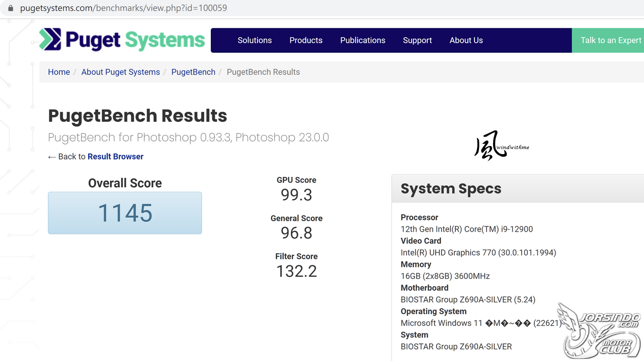
Task: Click the memory text 16GB (2x8GB) 3600MHz
Action: click(445, 276)
